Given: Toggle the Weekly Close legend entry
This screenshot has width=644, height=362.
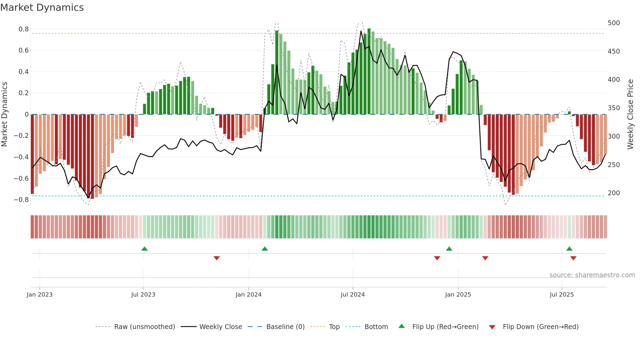Looking at the screenshot, I should [x=211, y=327].
